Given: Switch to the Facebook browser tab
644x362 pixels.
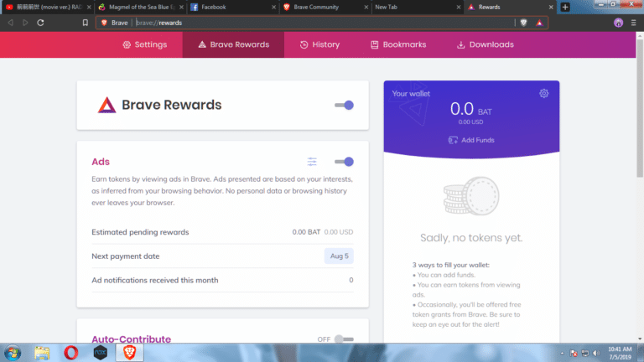Looking at the screenshot, I should 233,7.
